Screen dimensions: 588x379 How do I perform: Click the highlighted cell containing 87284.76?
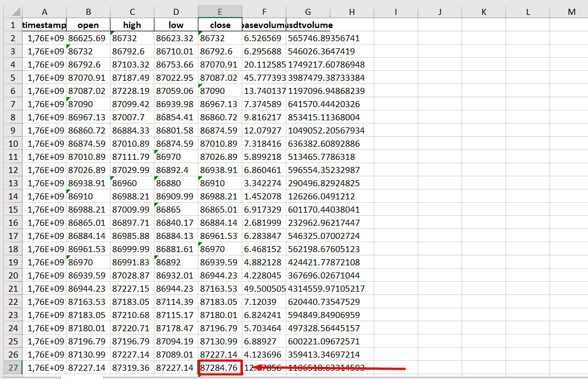220,367
